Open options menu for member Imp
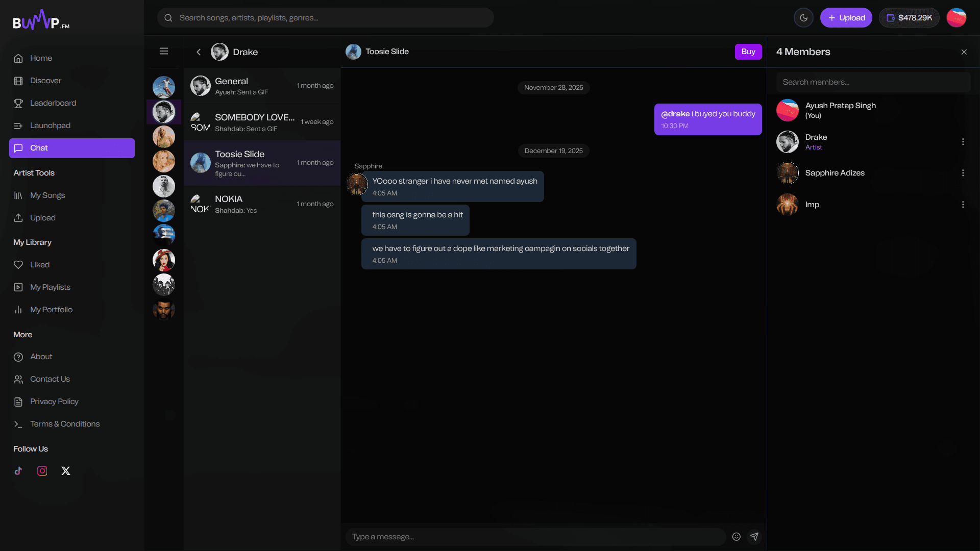980x551 pixels. [x=964, y=204]
